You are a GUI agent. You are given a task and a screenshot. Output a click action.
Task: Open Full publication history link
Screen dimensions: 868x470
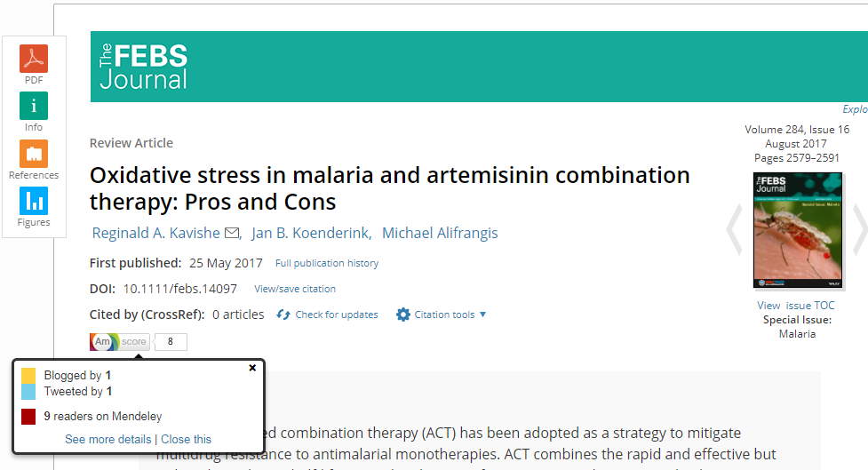(327, 263)
